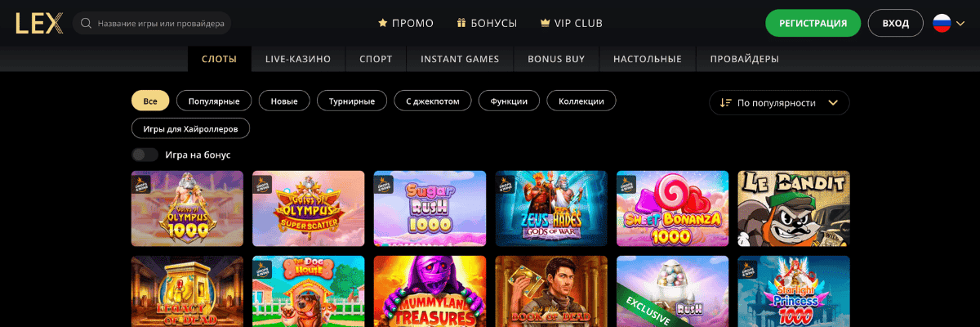Click the gift icon beside БОНУСЫ
Viewport: 980px width, 327px height.
coord(461,23)
